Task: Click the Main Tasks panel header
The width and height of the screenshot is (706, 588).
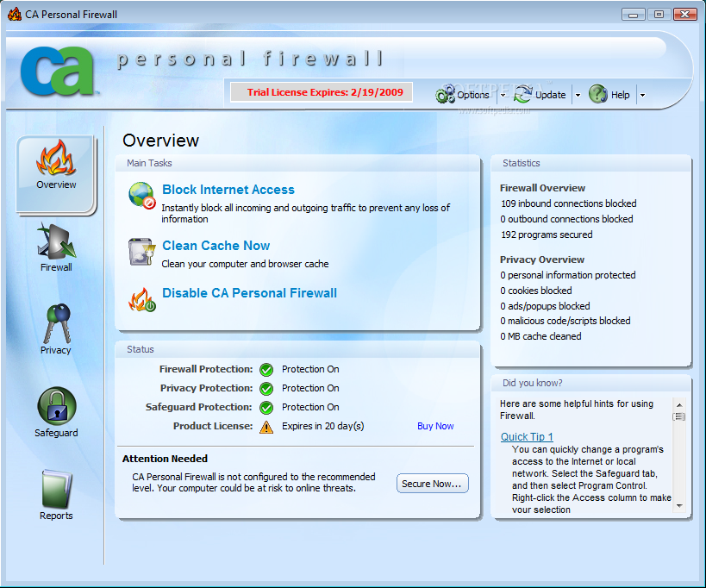Action: [x=297, y=163]
